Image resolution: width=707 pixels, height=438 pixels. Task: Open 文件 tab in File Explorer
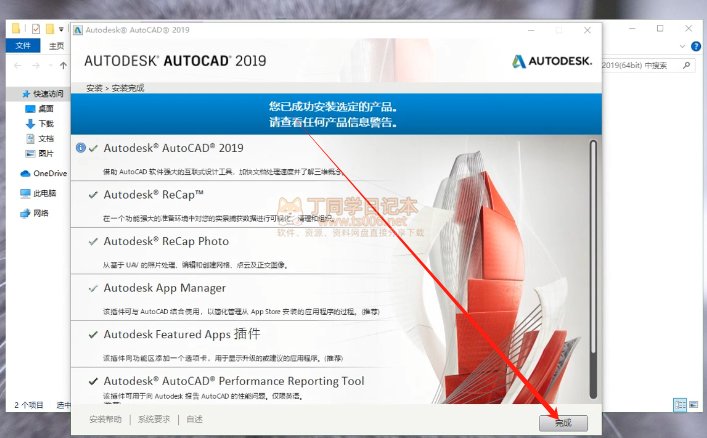point(23,46)
